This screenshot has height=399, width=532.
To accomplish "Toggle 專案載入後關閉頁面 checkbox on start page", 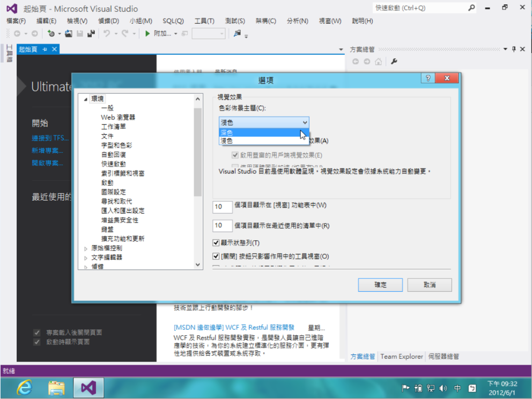I will coord(37,332).
